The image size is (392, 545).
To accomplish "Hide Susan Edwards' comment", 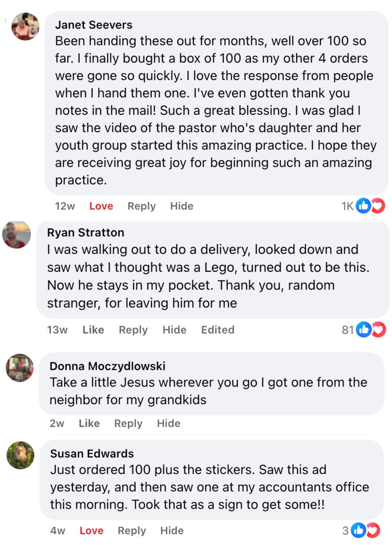I will (172, 530).
